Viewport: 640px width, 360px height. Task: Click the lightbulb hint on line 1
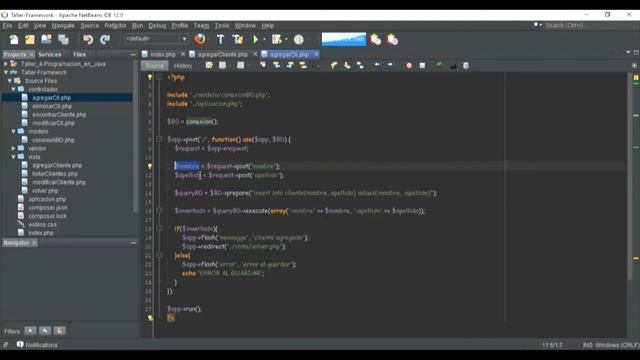150,77
